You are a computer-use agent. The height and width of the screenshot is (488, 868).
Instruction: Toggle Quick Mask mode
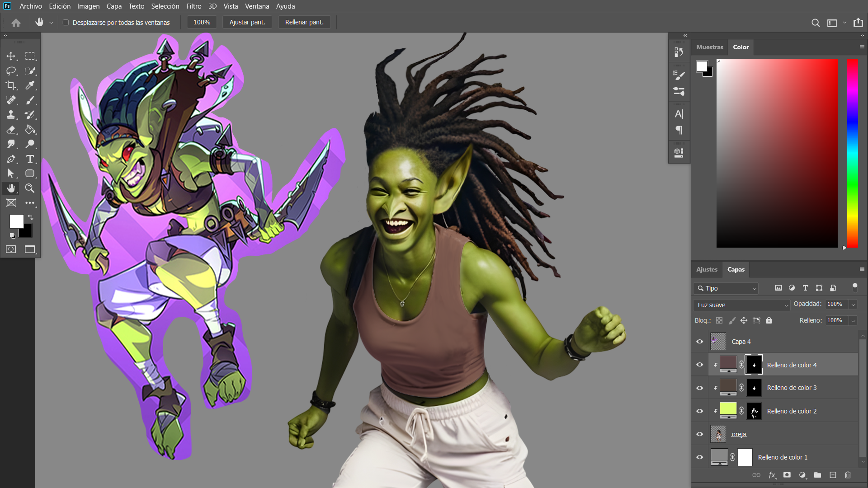pyautogui.click(x=11, y=249)
